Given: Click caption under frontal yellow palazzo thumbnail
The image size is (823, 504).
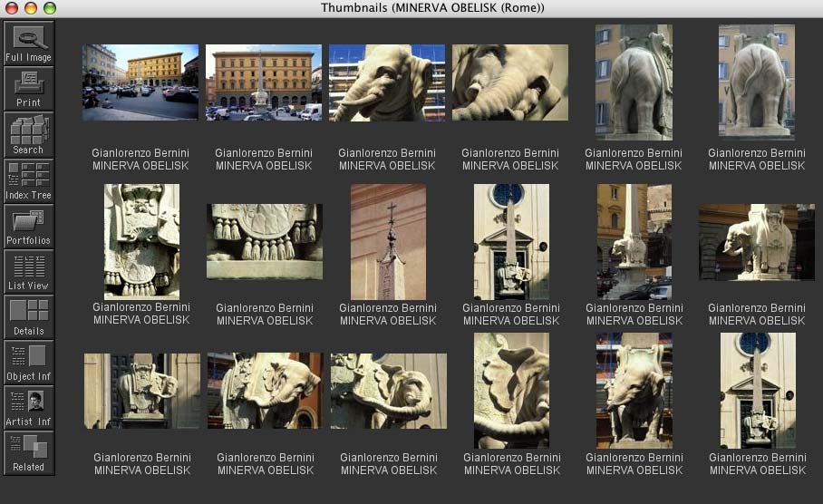Looking at the screenshot, I should tap(264, 159).
